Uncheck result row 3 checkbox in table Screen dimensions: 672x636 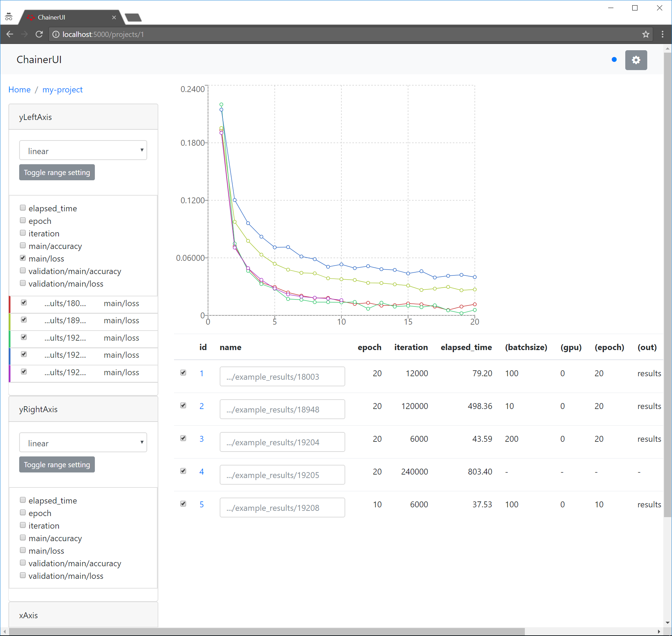coord(183,438)
